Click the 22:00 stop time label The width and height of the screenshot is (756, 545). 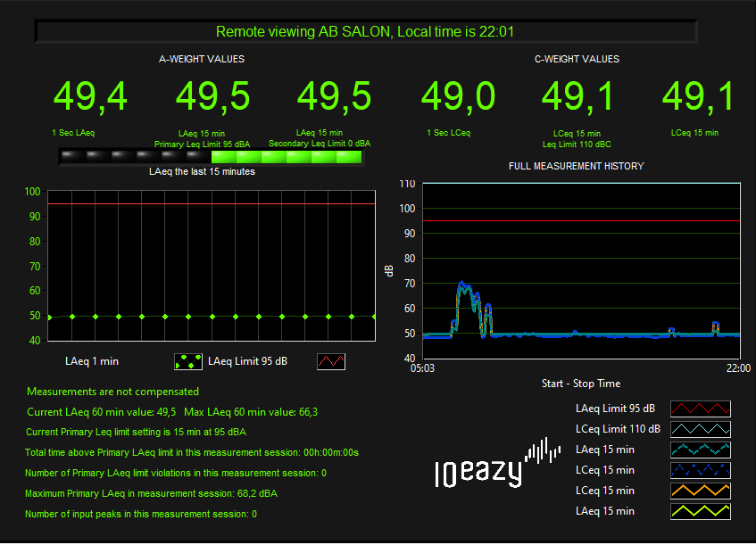pyautogui.click(x=737, y=367)
